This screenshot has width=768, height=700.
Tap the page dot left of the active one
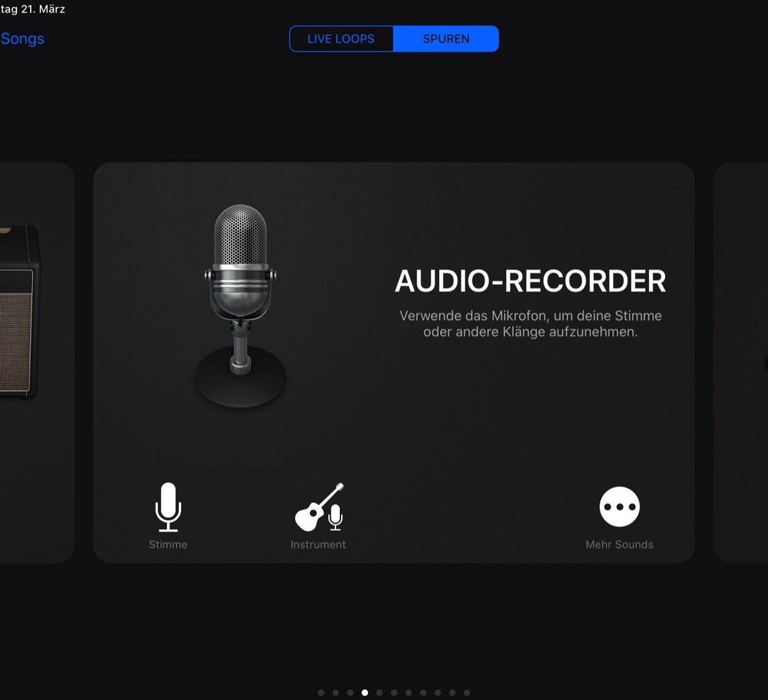point(350,692)
